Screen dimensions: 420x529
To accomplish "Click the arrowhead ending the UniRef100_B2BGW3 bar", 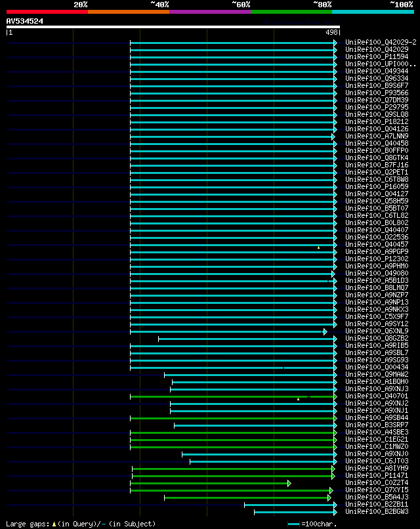I will click(335, 513).
